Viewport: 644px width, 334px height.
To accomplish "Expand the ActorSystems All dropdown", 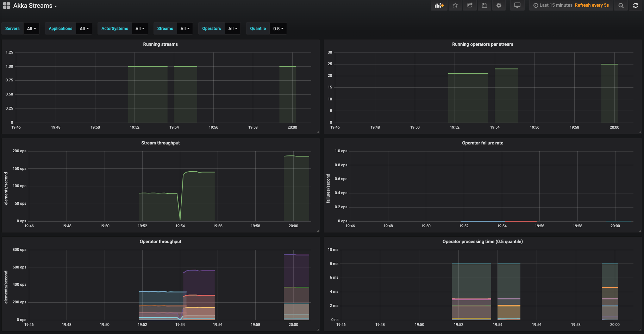I will coord(140,29).
